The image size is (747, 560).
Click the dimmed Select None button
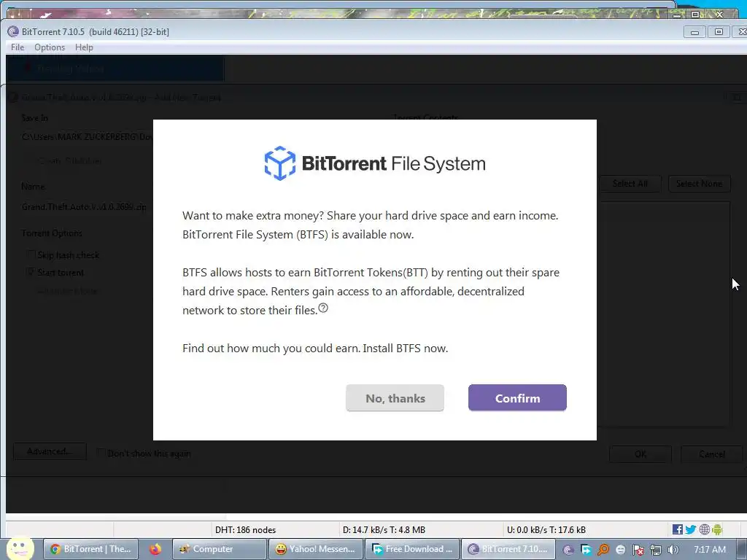tap(699, 183)
